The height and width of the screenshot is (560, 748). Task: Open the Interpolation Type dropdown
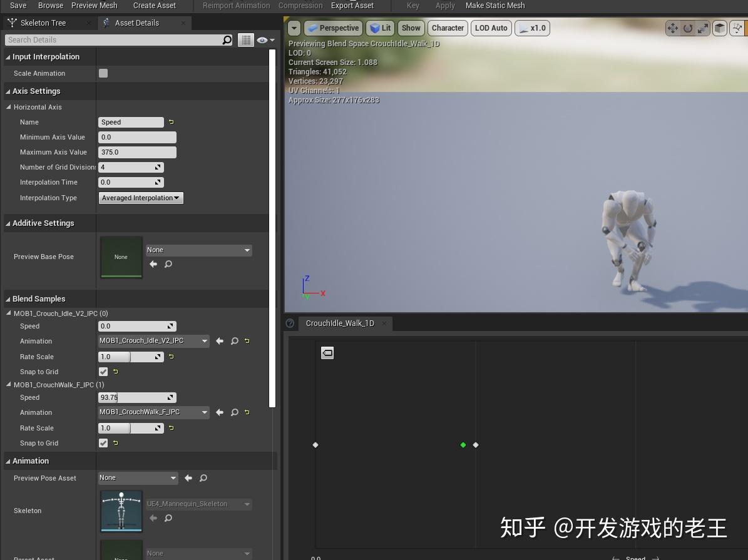click(140, 198)
